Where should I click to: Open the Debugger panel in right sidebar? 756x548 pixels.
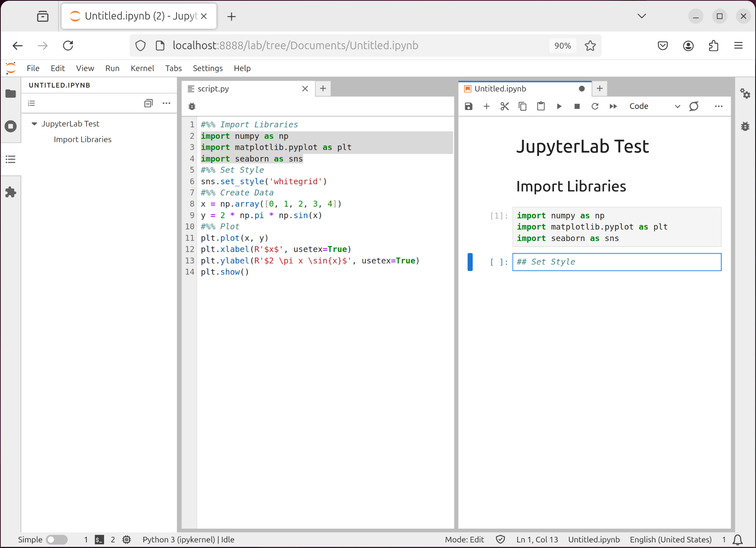coord(745,126)
